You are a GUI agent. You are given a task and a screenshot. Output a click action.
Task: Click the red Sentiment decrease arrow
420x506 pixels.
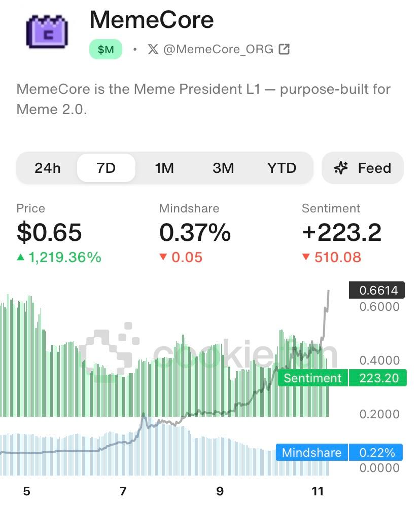(x=306, y=258)
